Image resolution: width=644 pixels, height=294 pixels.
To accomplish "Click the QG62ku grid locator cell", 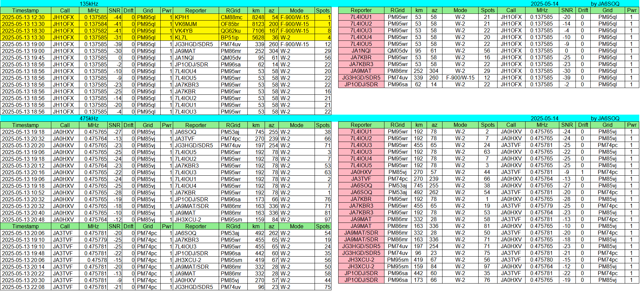I will 233,31.
